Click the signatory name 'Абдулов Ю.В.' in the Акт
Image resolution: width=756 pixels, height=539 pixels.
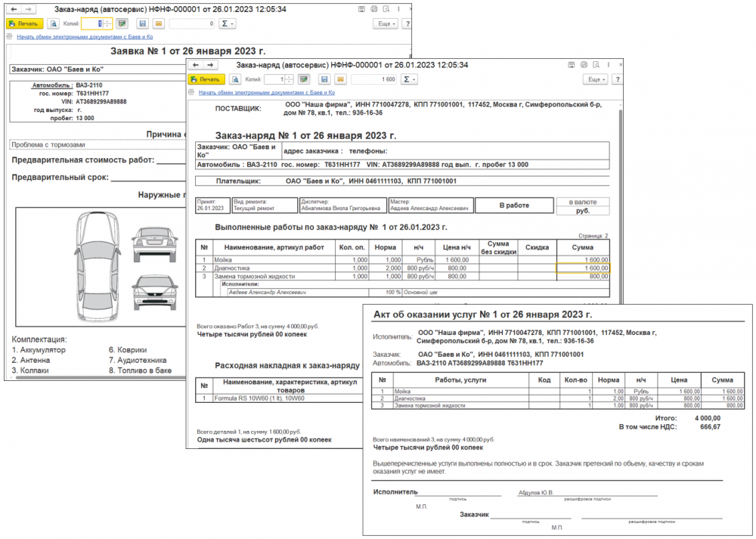(x=536, y=493)
